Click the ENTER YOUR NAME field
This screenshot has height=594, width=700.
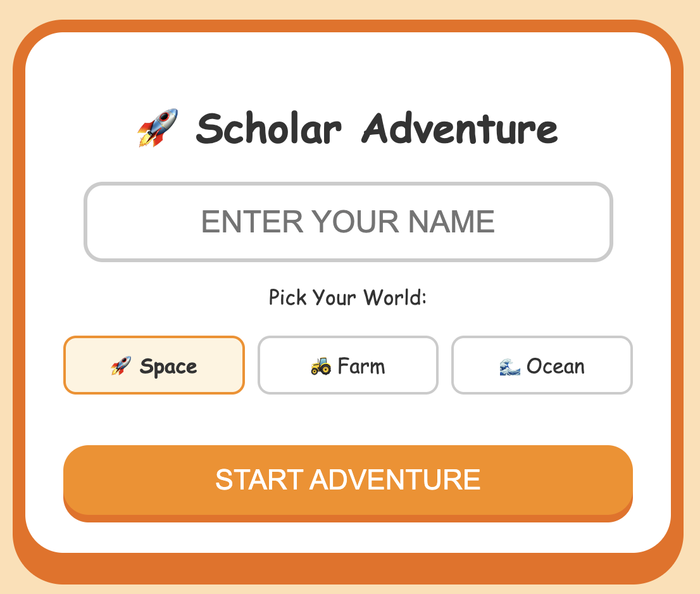click(349, 222)
